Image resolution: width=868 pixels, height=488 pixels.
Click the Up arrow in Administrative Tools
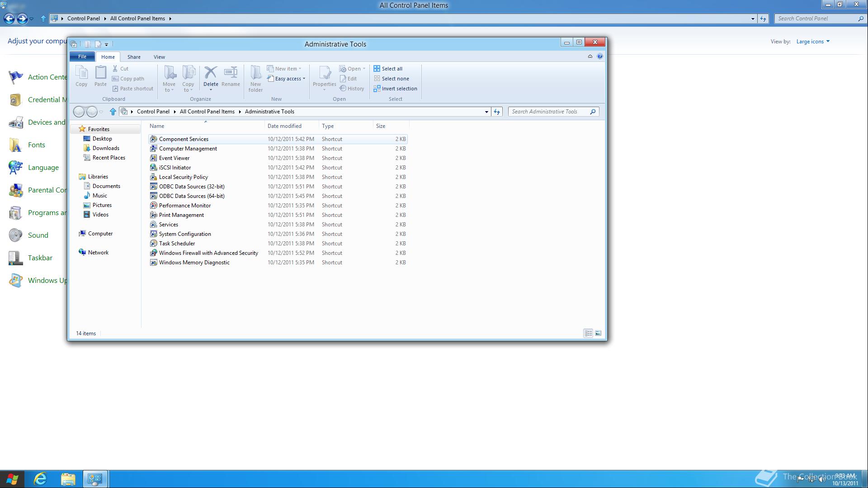(x=113, y=112)
